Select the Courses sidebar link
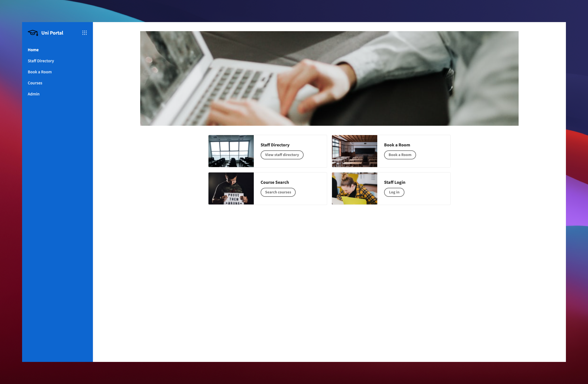Viewport: 588px width, 384px height. pos(35,83)
